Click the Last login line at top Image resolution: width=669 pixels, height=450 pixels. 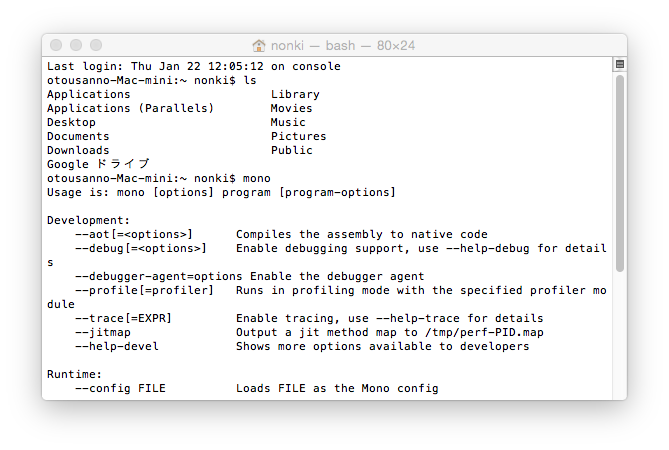click(194, 66)
